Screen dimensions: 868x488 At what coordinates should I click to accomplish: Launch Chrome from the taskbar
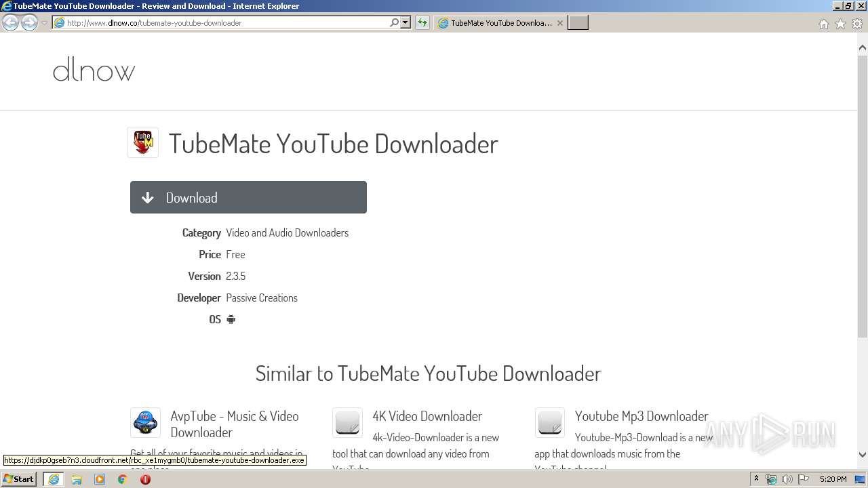pos(123,479)
